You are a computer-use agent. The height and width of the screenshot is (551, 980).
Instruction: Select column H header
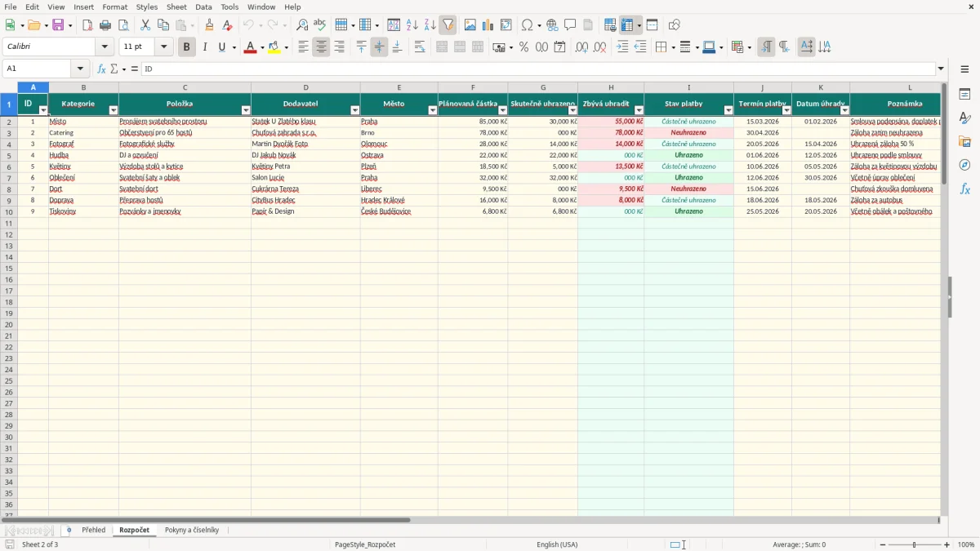tap(611, 87)
